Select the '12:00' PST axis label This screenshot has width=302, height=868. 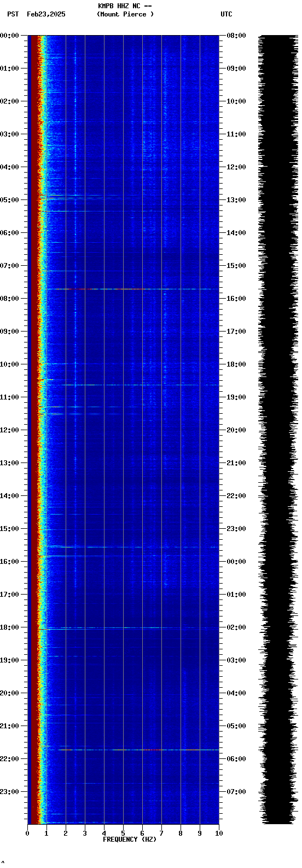[9, 430]
